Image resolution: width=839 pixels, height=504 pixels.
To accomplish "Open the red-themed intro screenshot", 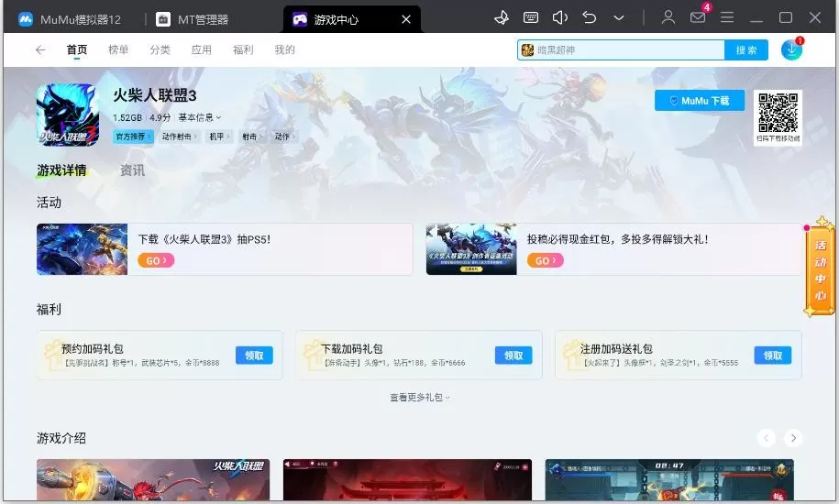I will click(x=407, y=480).
